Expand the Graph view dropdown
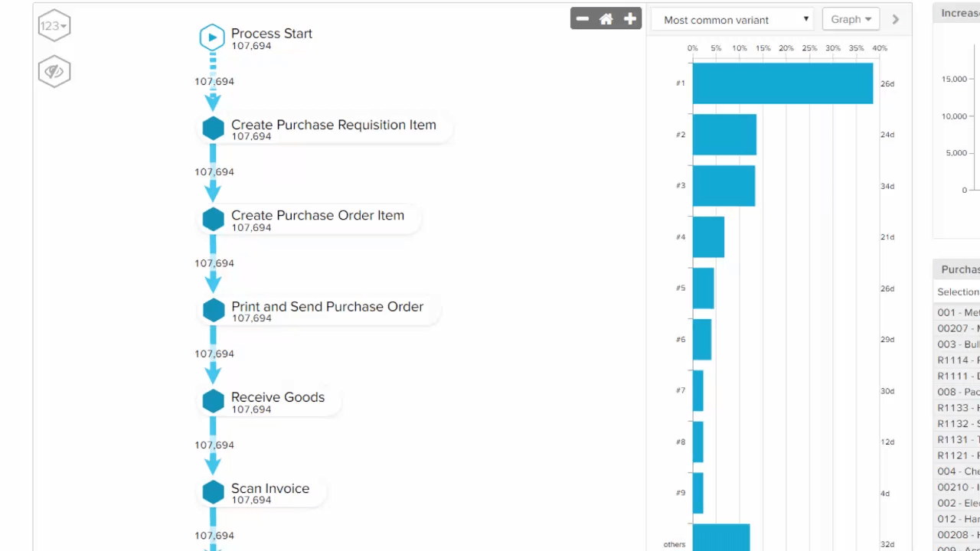The width and height of the screenshot is (980, 551). pyautogui.click(x=851, y=20)
